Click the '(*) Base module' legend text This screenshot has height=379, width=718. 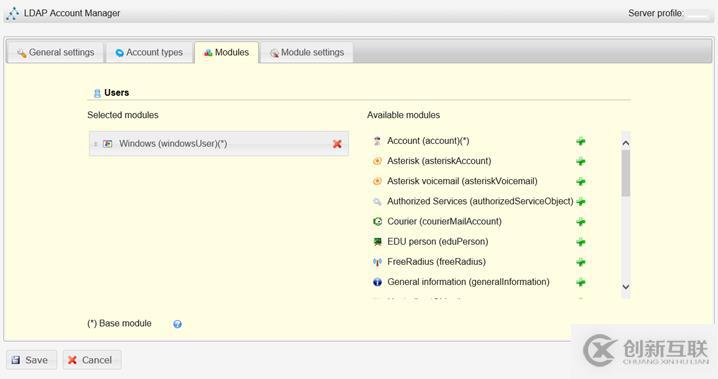tap(119, 324)
